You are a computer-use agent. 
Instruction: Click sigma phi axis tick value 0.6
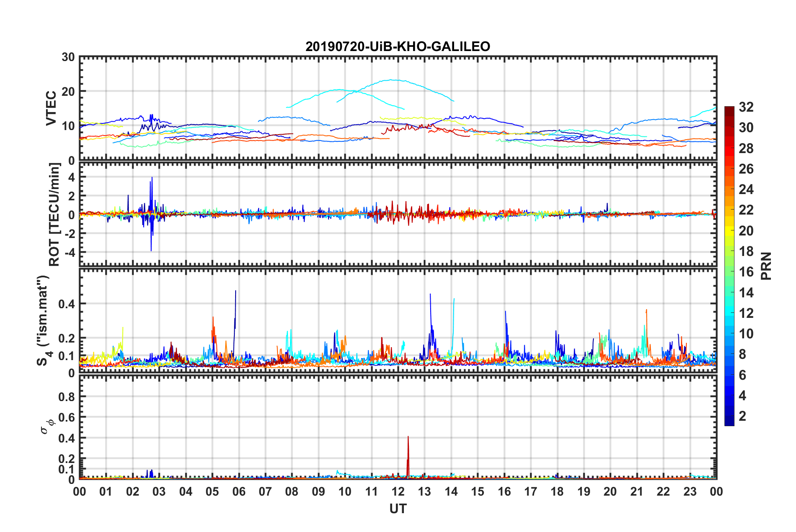pos(67,417)
